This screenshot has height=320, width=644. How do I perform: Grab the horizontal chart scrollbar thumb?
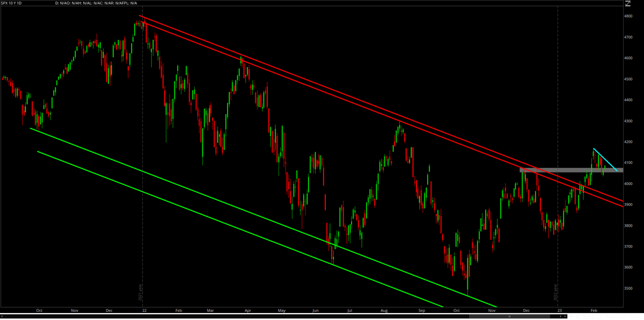point(509,316)
